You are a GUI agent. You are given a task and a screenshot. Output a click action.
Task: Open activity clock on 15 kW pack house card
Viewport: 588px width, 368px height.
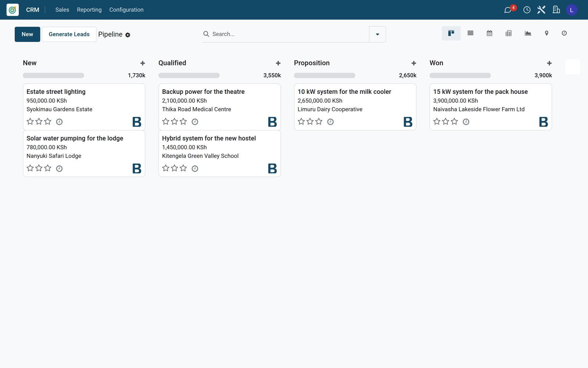coord(466,122)
